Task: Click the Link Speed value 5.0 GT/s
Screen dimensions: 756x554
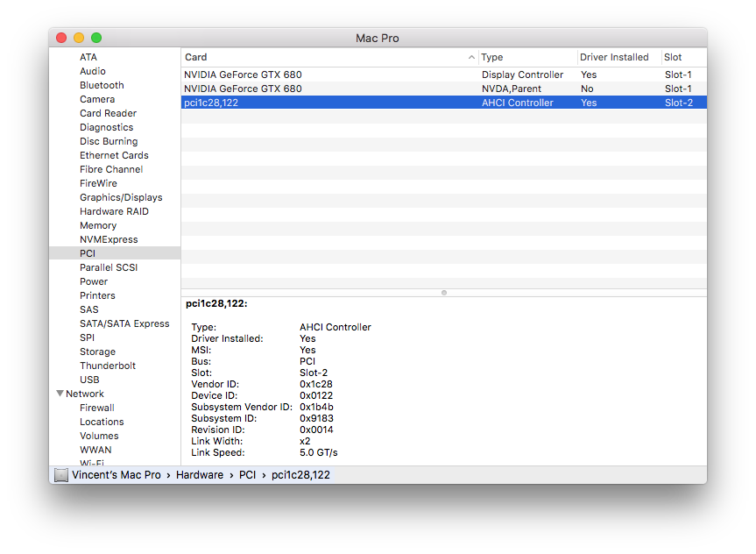Action: click(x=318, y=452)
